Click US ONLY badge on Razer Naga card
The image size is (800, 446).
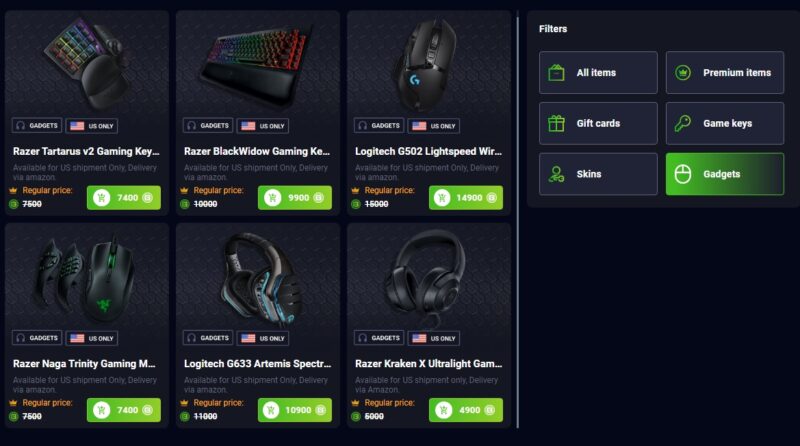[92, 338]
